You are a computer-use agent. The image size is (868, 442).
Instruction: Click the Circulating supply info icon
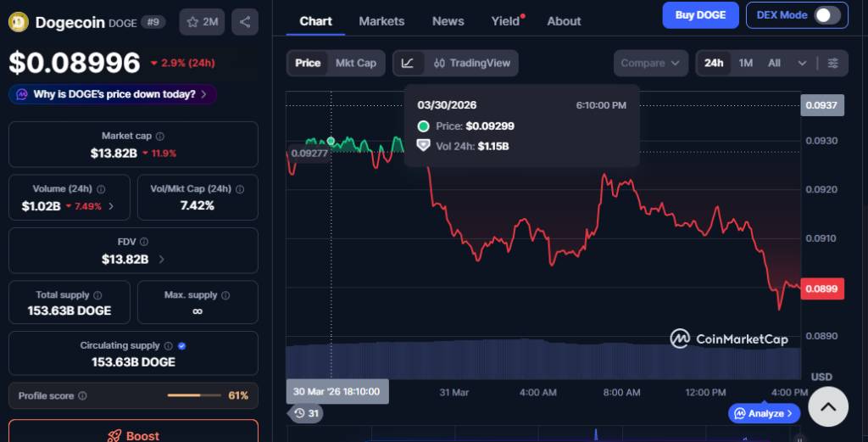pos(169,346)
